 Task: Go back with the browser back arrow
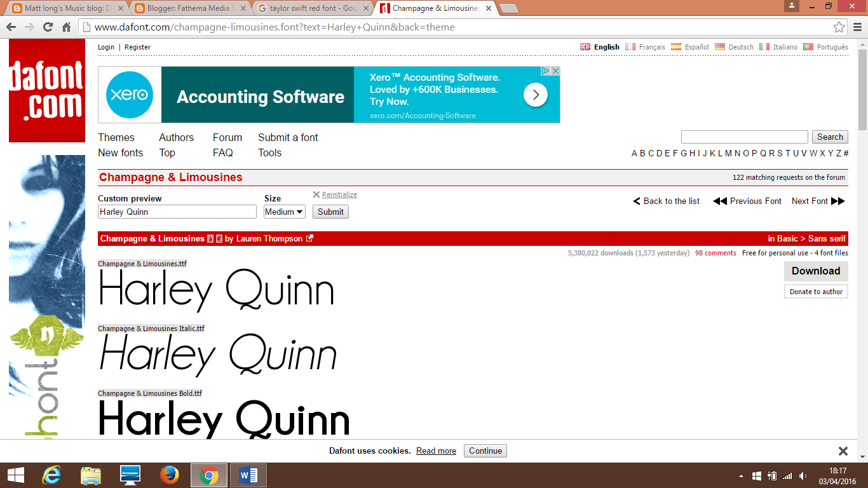(x=11, y=27)
